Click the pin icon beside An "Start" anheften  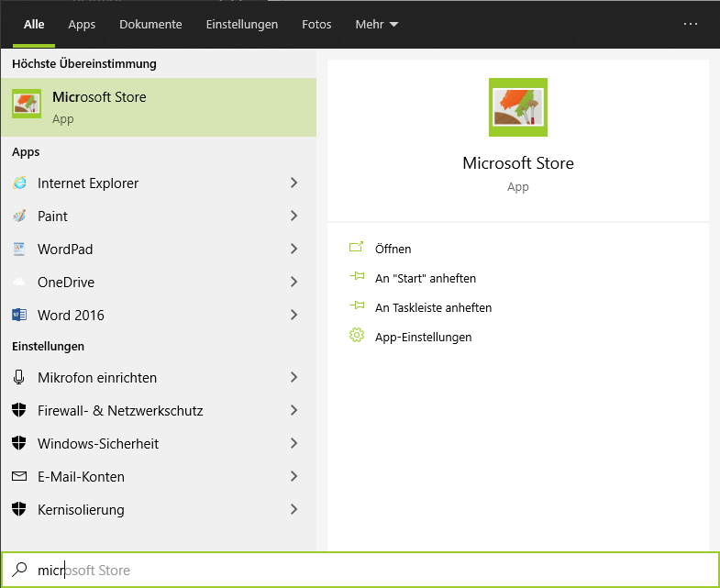(x=357, y=276)
